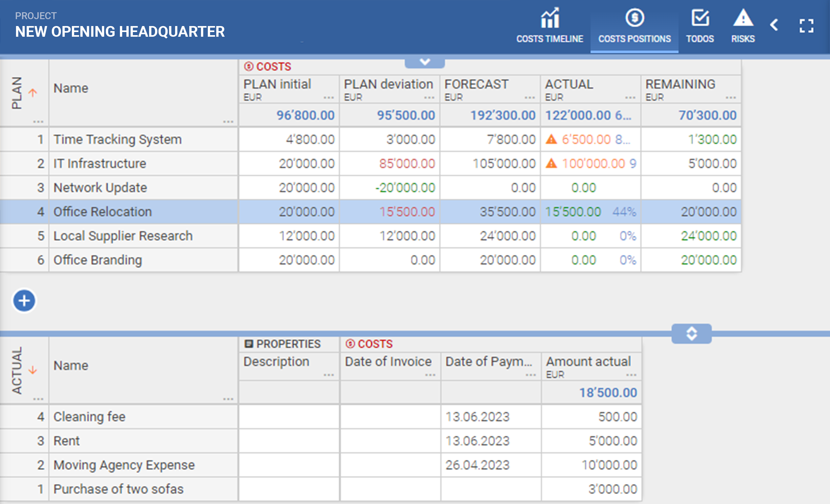
Task: Click the COSTS group icon in actual table
Action: 350,344
